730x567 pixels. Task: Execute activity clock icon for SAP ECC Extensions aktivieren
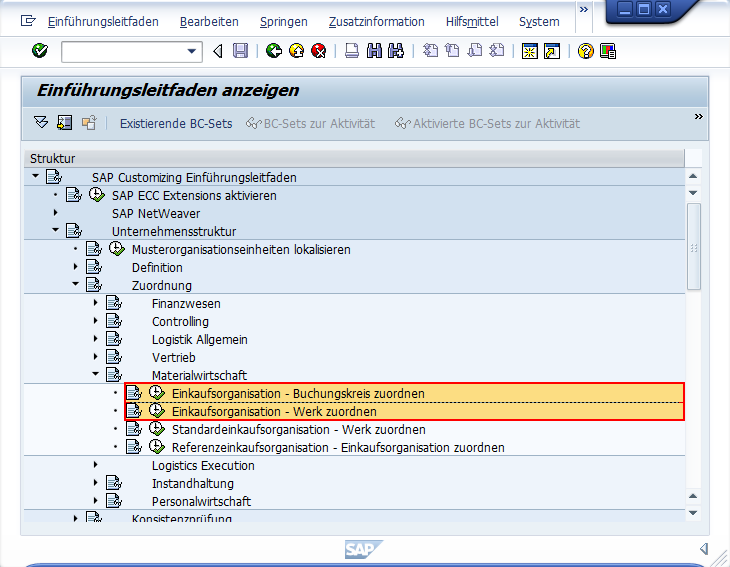(x=97, y=195)
